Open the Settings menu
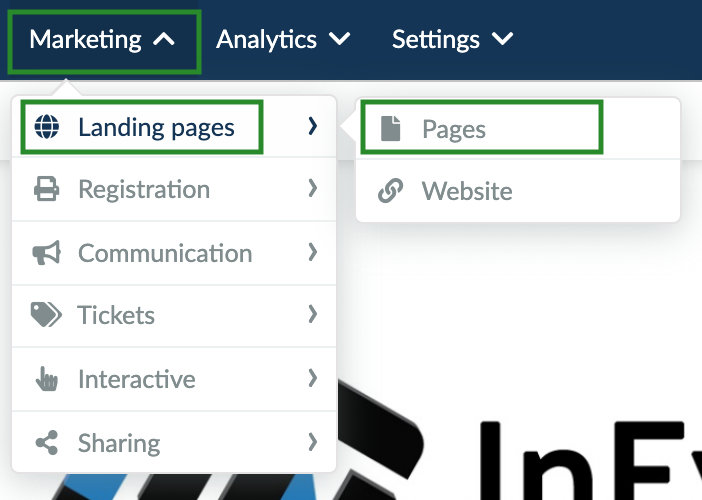Viewport: 702px width, 500px height. click(x=453, y=39)
